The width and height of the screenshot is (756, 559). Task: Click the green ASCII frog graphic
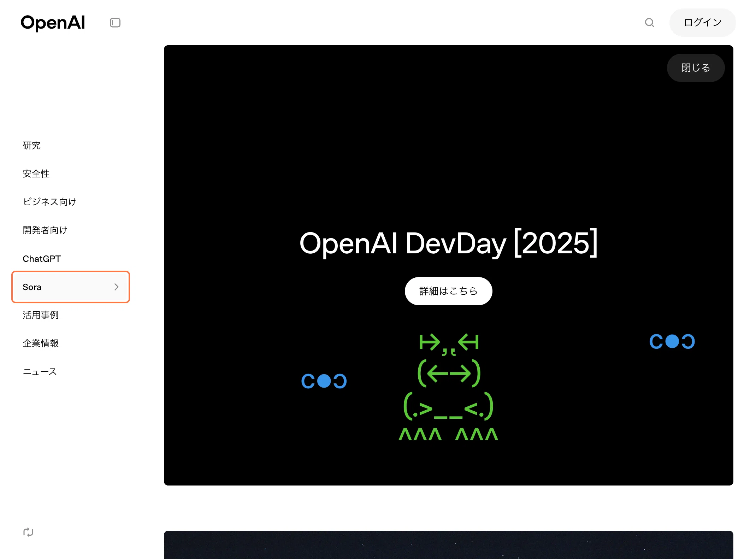(x=448, y=387)
